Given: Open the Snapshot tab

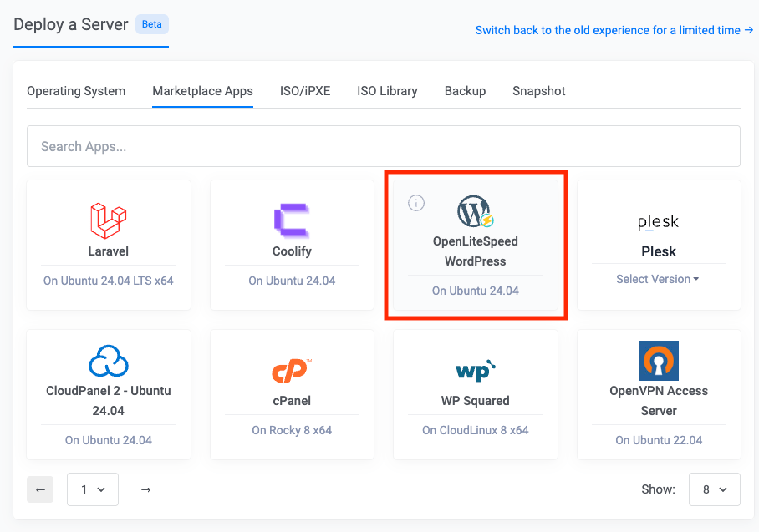Looking at the screenshot, I should click(x=539, y=91).
